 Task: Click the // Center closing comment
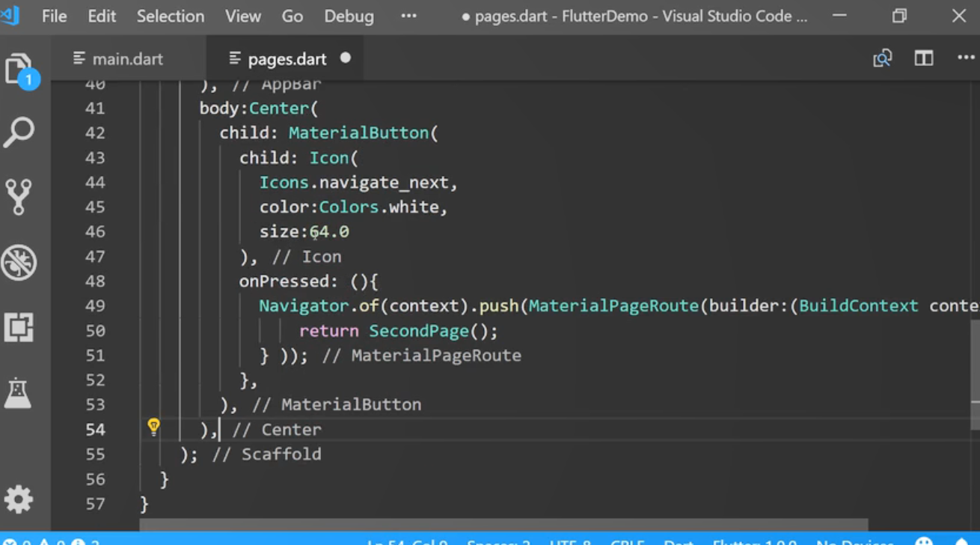pyautogui.click(x=277, y=429)
